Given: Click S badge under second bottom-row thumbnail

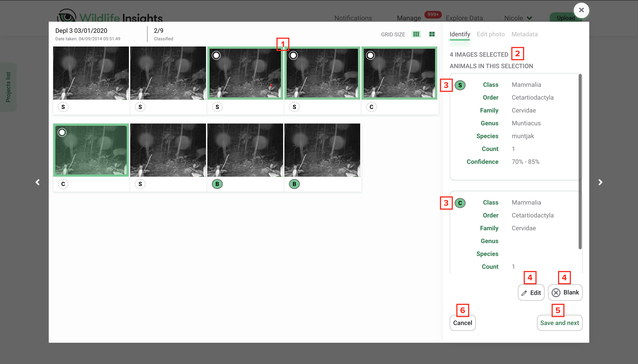Looking at the screenshot, I should click(x=140, y=184).
